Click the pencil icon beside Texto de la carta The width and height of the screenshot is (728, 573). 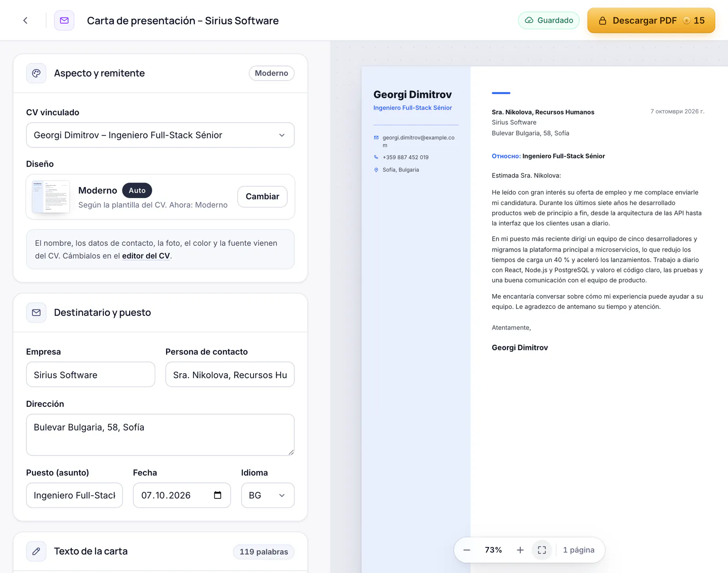[x=36, y=552]
